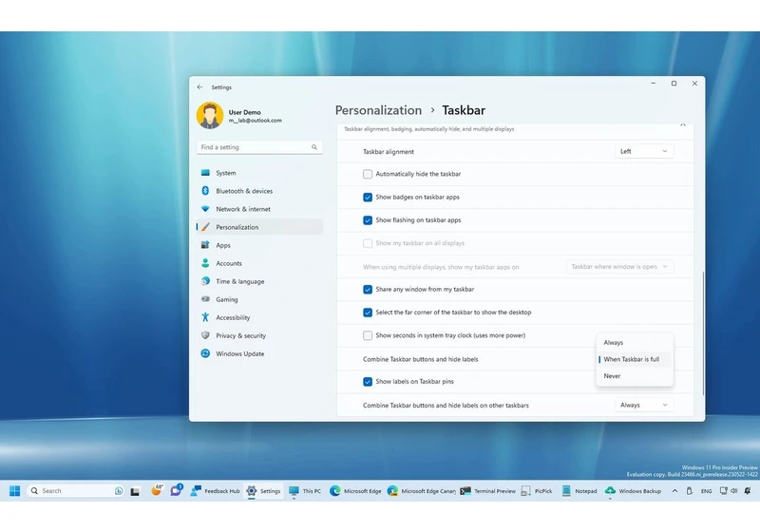This screenshot has height=532, width=760.
Task: Uncheck Show badges on taskbar apps
Action: (x=368, y=198)
